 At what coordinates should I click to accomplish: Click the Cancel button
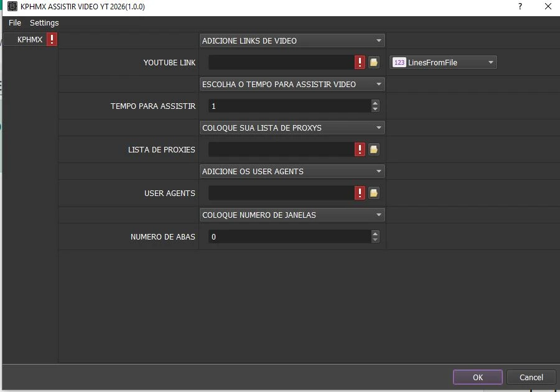click(531, 377)
